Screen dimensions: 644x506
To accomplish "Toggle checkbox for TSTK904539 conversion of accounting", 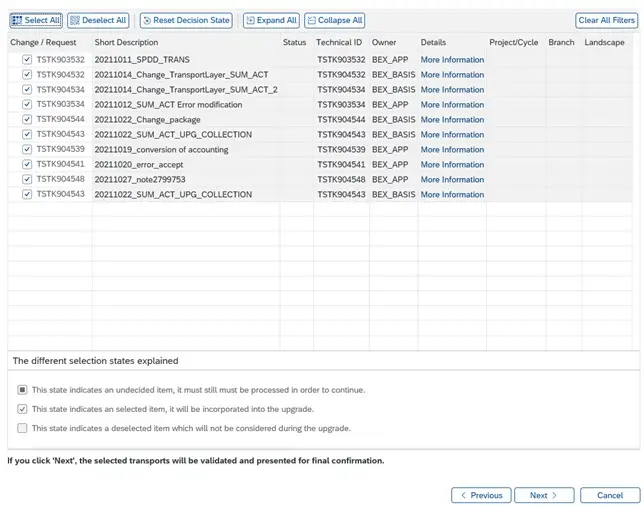I will pyautogui.click(x=27, y=150).
